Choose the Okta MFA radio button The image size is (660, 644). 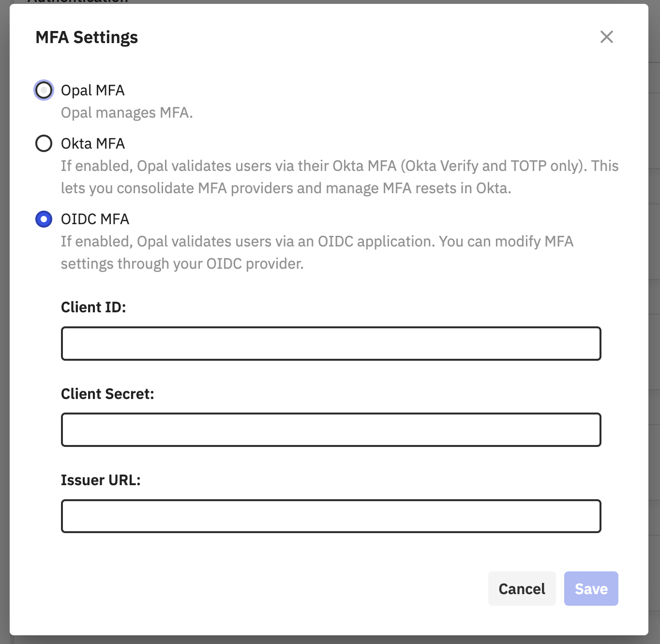[44, 143]
